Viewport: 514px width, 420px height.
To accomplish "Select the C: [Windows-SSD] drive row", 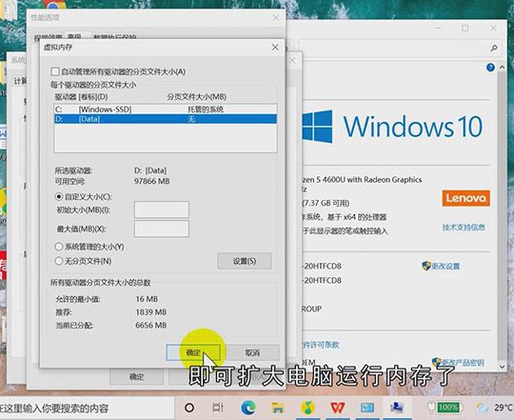I will [x=166, y=110].
